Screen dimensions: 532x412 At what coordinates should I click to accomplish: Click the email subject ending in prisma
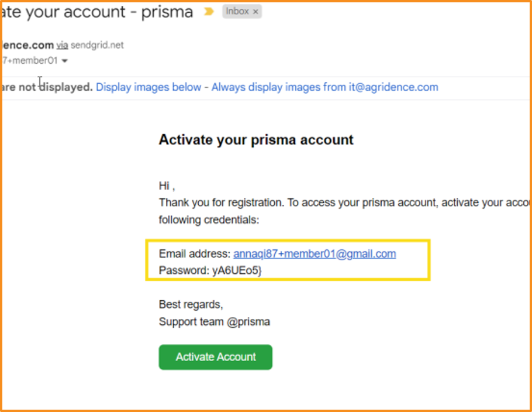tap(98, 12)
